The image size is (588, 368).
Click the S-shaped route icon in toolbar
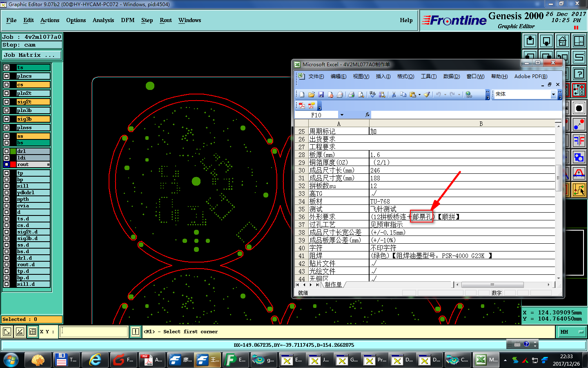579,57
